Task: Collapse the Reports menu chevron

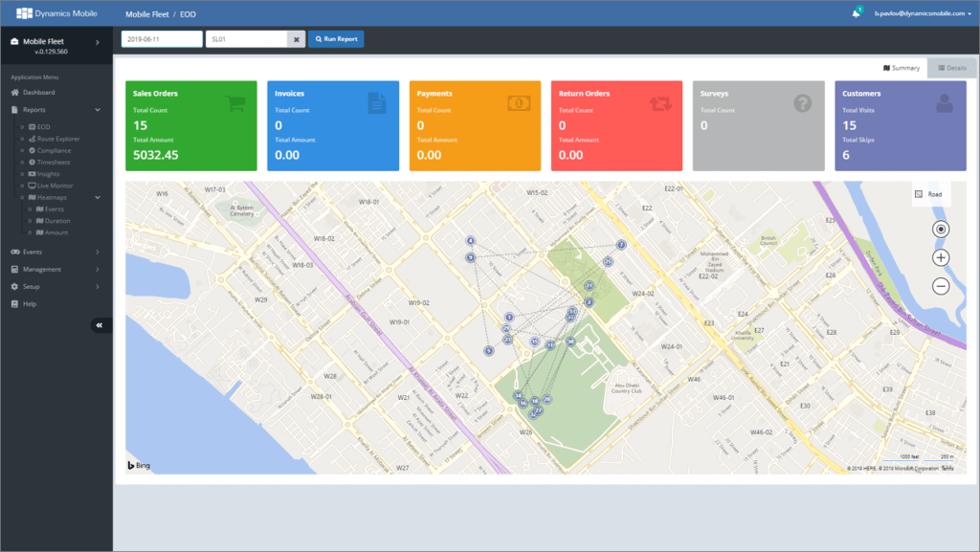Action: click(98, 110)
